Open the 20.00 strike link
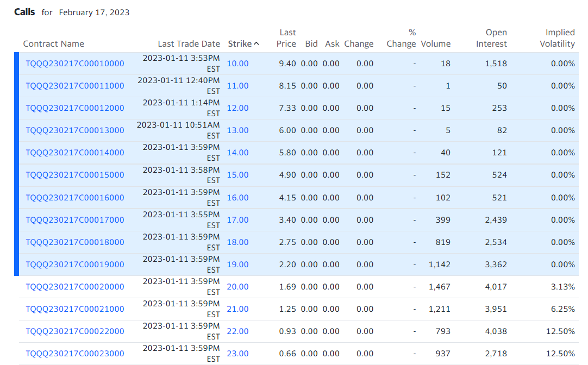 237,287
